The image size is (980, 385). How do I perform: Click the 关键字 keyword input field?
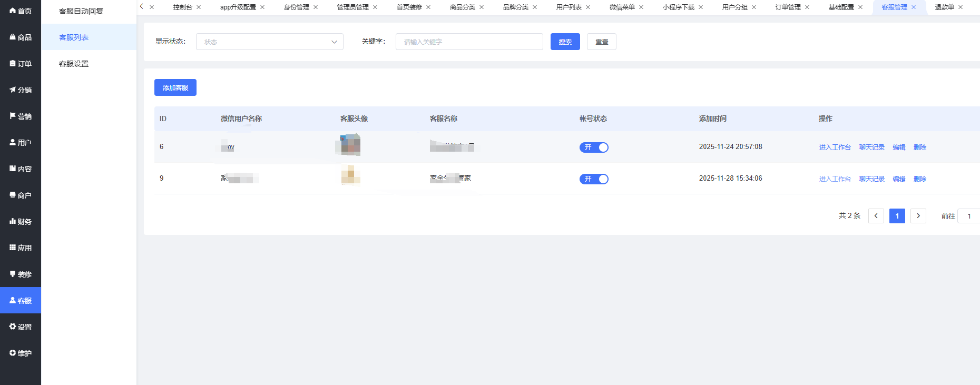[x=469, y=42]
